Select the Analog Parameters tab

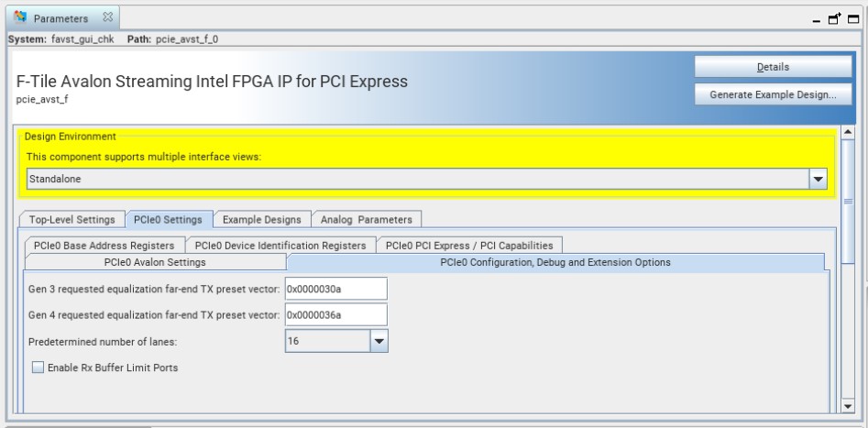point(367,219)
